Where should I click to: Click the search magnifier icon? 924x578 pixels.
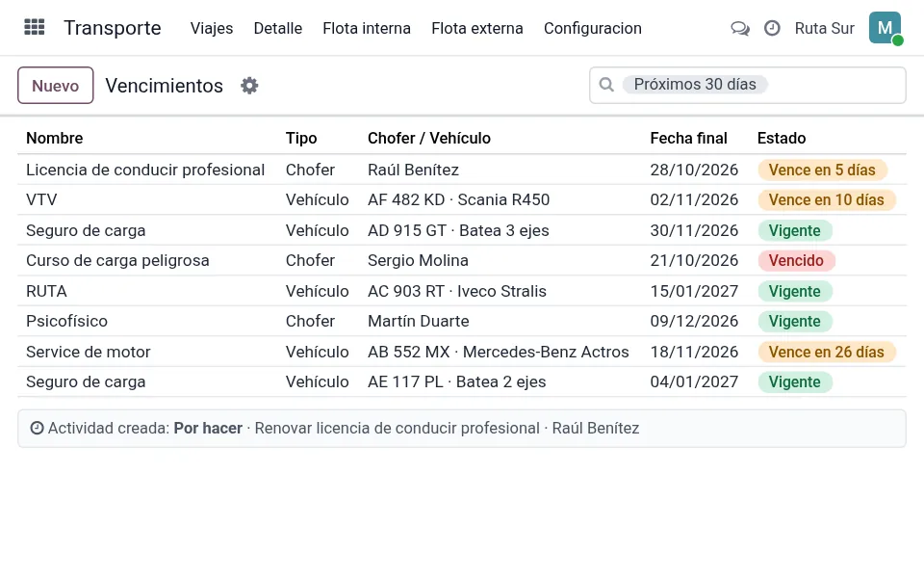tap(606, 85)
